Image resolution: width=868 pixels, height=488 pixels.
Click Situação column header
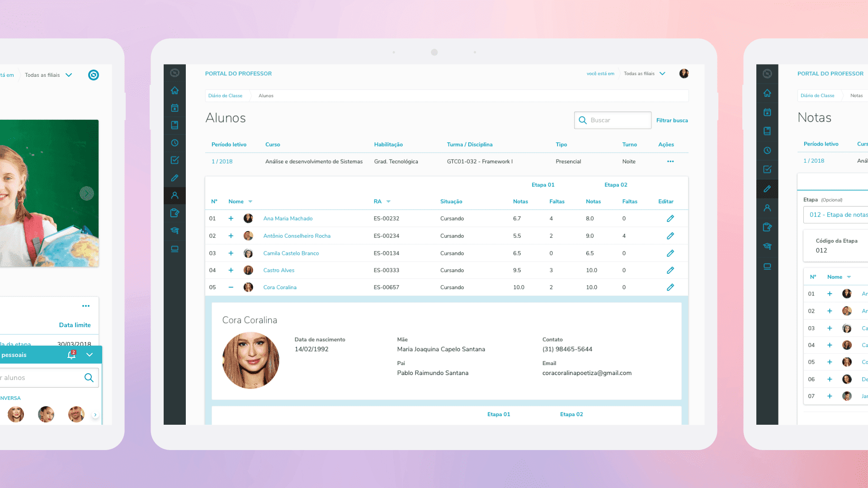click(x=451, y=202)
